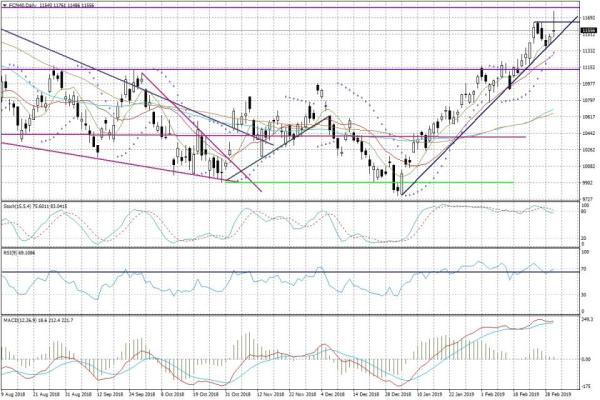The image size is (600, 400).
Task: Click the 4 Dec 2018 date label
Action: click(x=332, y=394)
